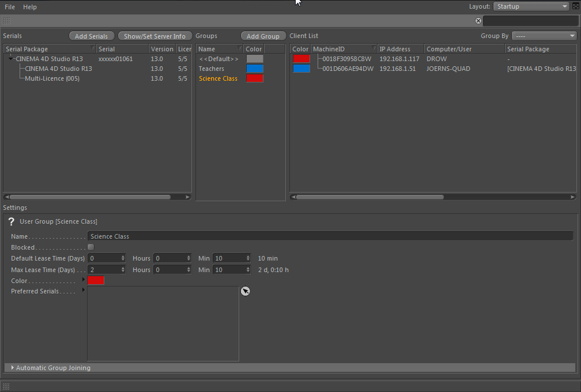Image resolution: width=581 pixels, height=392 pixels.
Task: Click the Color column header in Groups
Action: coord(254,49)
